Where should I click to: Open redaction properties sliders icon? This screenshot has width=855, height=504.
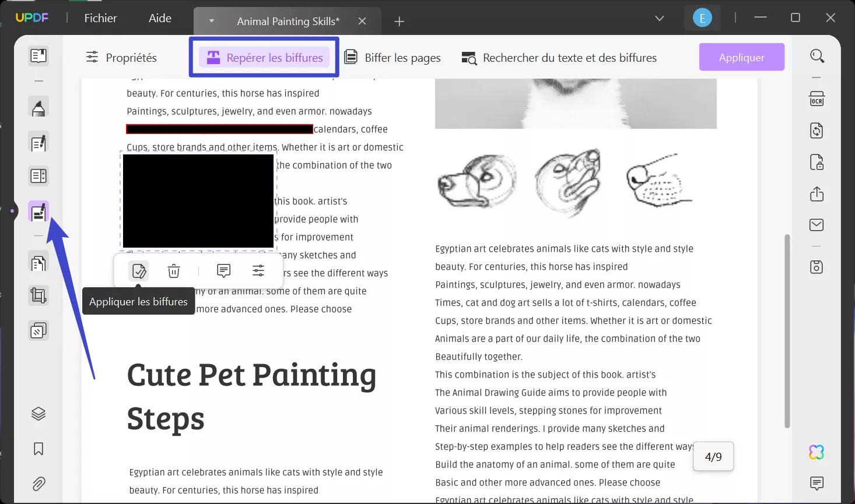tap(258, 270)
